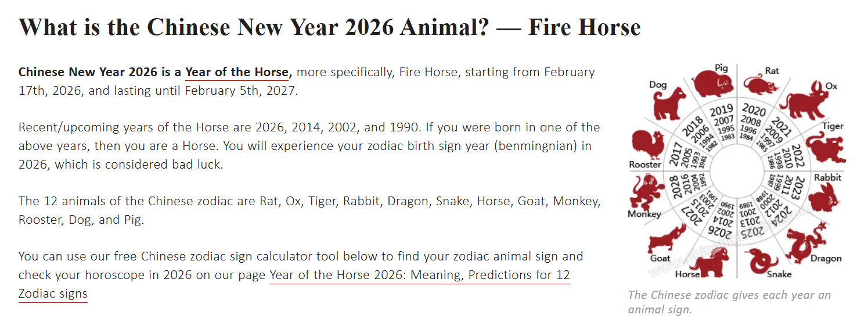
Task: Open the 'Year of the Horse' link
Action: [237, 72]
